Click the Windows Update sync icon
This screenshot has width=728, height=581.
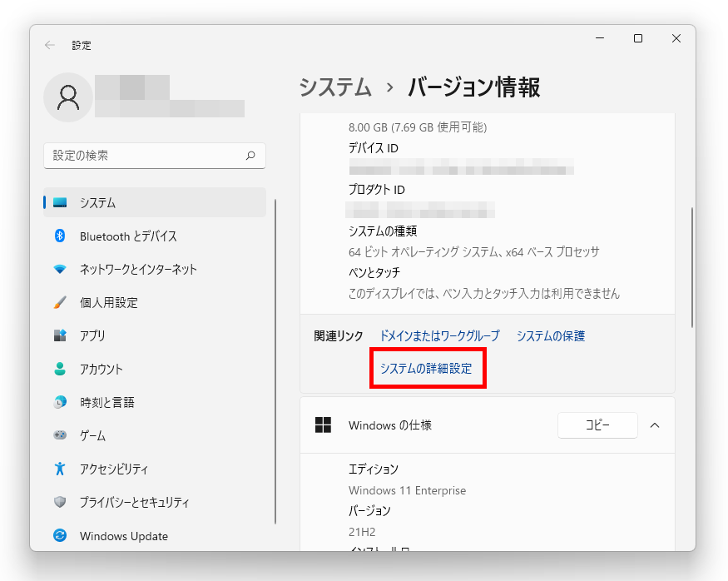(x=60, y=535)
